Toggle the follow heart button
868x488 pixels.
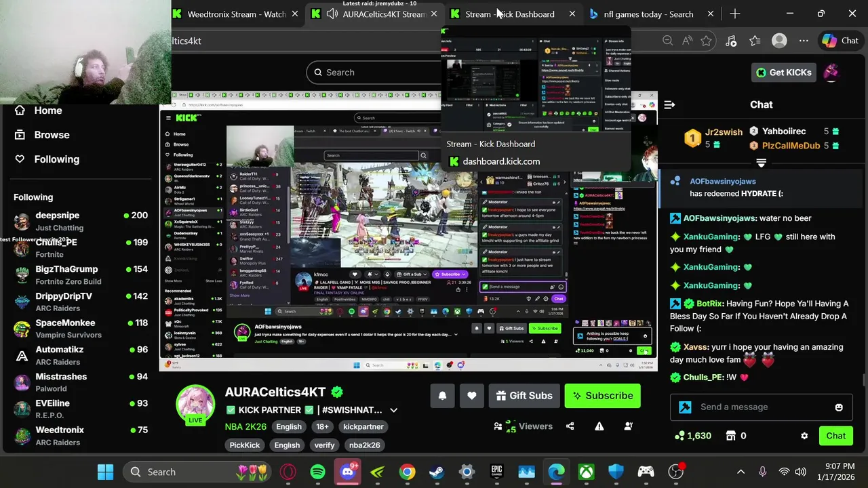pyautogui.click(x=471, y=396)
